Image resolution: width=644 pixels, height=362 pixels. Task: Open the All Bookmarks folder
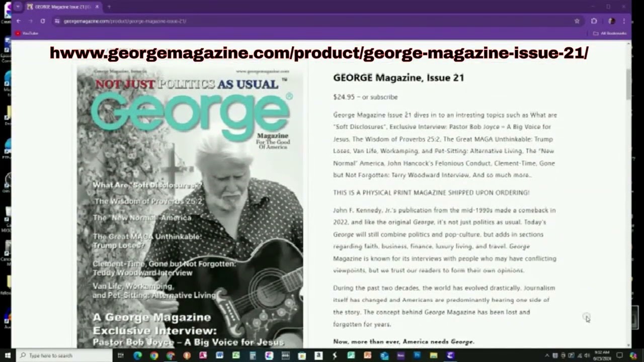(610, 33)
